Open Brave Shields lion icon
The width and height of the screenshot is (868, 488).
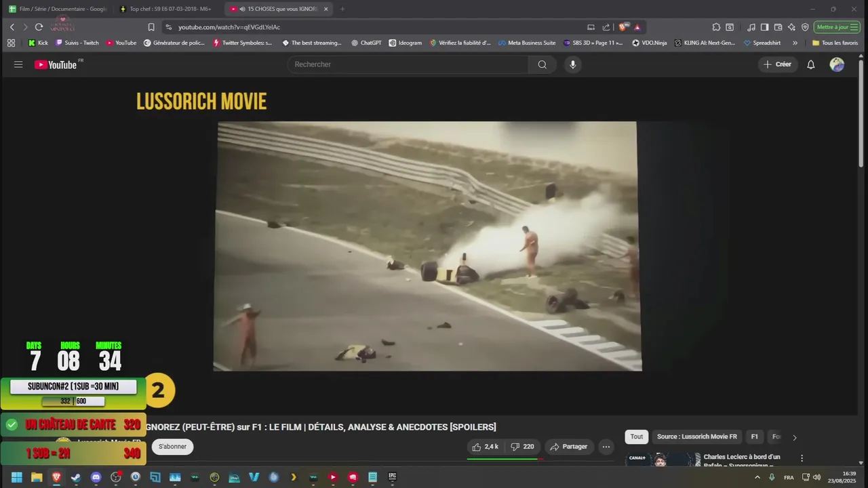pyautogui.click(x=624, y=27)
